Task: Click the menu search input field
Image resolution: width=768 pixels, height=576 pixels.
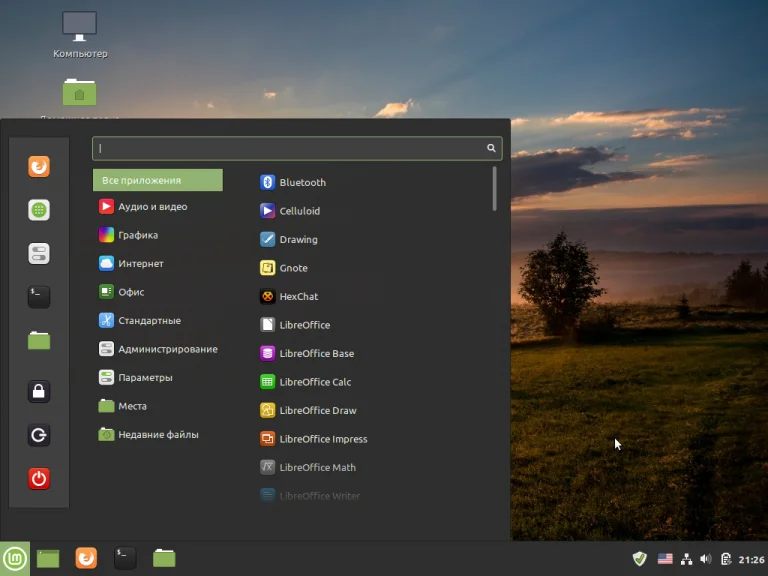Action: pos(290,148)
